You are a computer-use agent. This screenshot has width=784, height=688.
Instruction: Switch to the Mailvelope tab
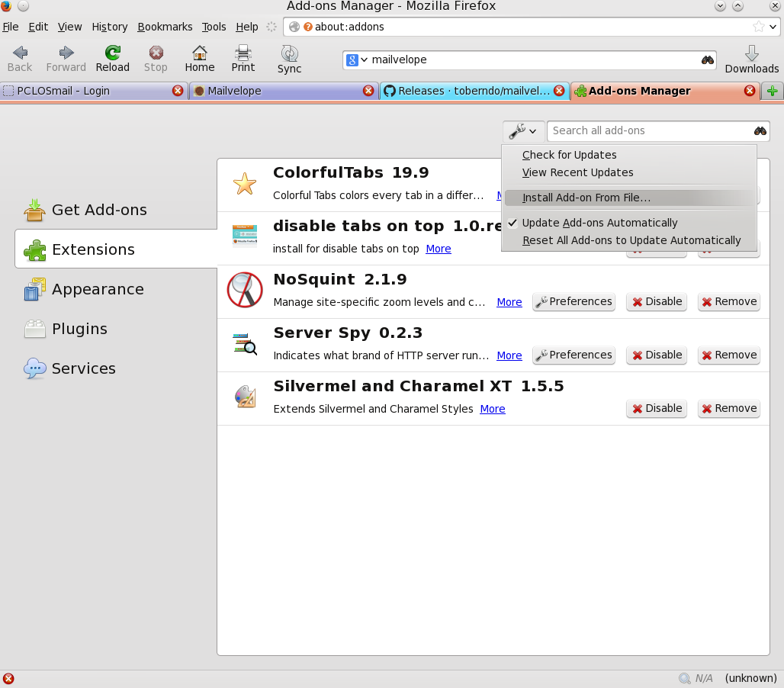pos(284,91)
